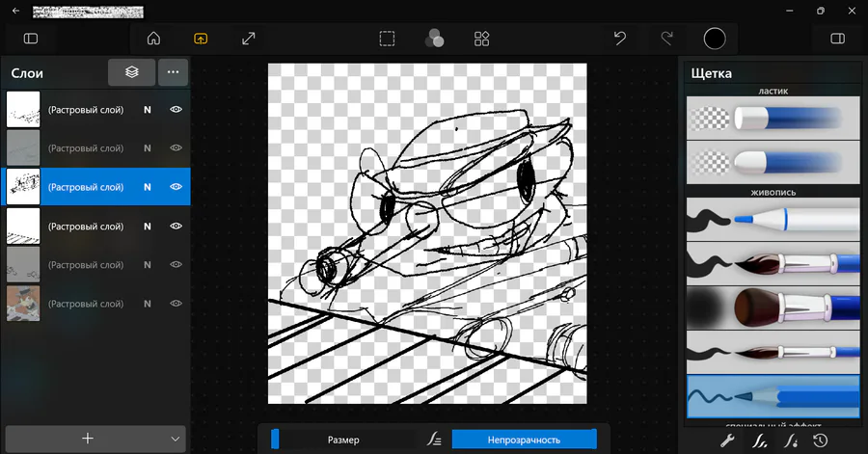Image resolution: width=868 pixels, height=454 pixels.
Task: Redo the undone action
Action: tap(667, 39)
